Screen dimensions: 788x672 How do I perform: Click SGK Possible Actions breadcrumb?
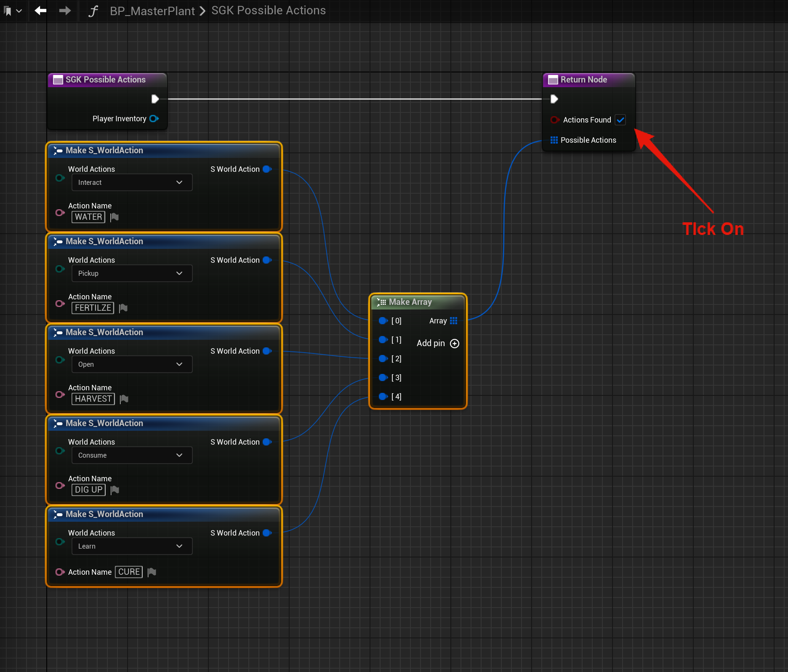[x=269, y=11]
